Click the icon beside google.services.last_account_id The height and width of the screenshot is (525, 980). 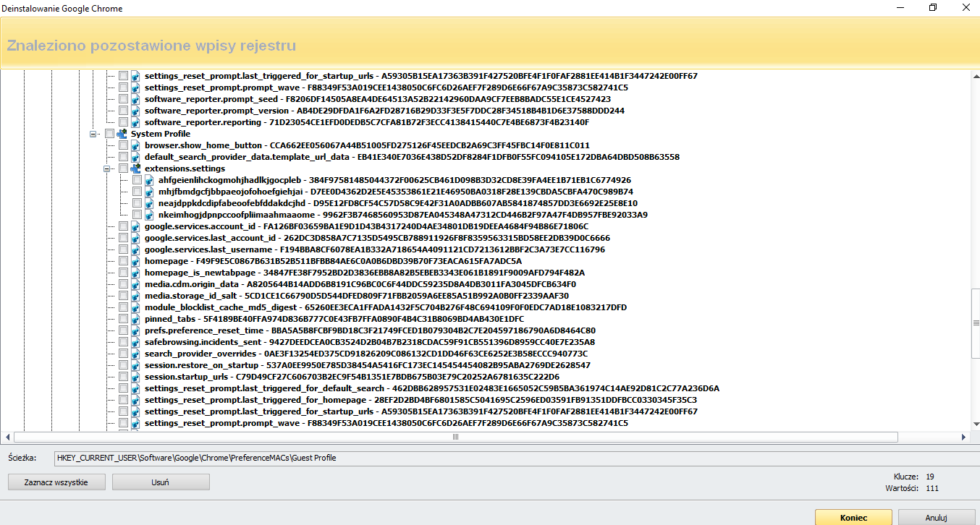135,238
